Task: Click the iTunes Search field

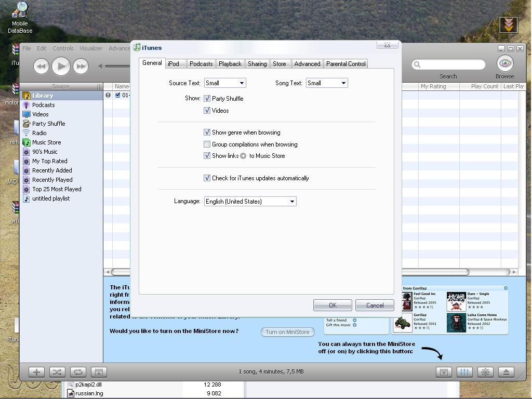Action: (x=448, y=64)
